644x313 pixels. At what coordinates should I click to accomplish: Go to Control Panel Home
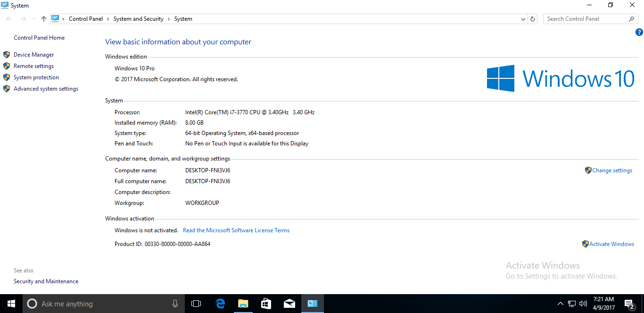(39, 38)
